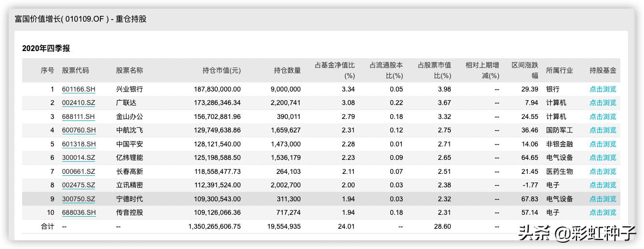Click 点击浏览 in the 广联达 row
The height and width of the screenshot is (249, 644).
[x=603, y=103]
